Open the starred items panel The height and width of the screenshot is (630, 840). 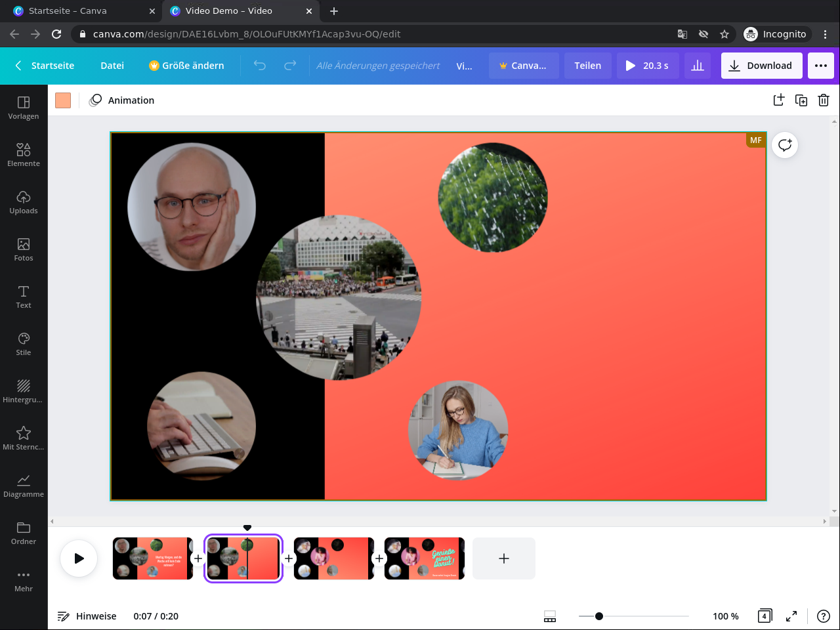pyautogui.click(x=24, y=438)
